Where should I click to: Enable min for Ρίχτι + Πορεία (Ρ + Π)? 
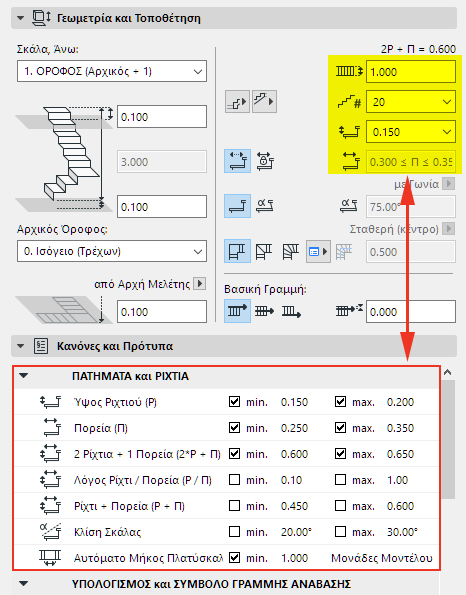pyautogui.click(x=235, y=505)
